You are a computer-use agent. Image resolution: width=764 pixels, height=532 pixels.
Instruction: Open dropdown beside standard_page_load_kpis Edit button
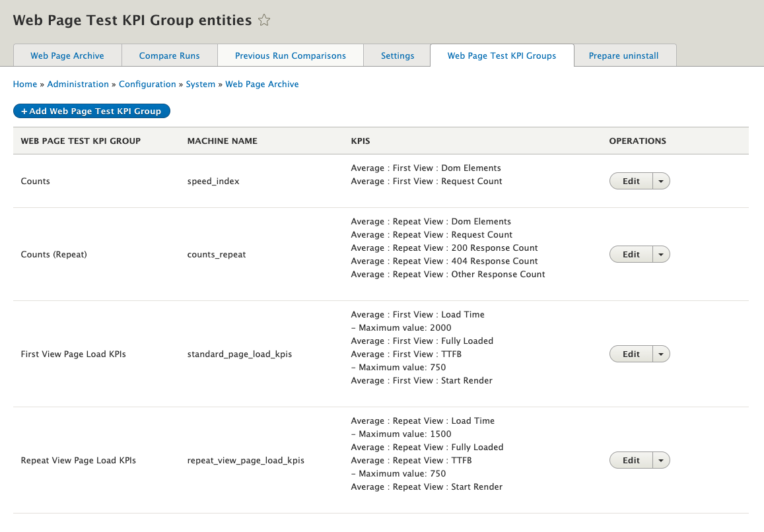click(661, 354)
